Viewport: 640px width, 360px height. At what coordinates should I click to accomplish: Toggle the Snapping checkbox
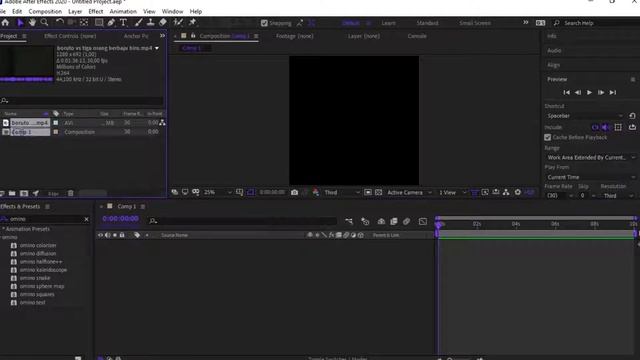264,23
